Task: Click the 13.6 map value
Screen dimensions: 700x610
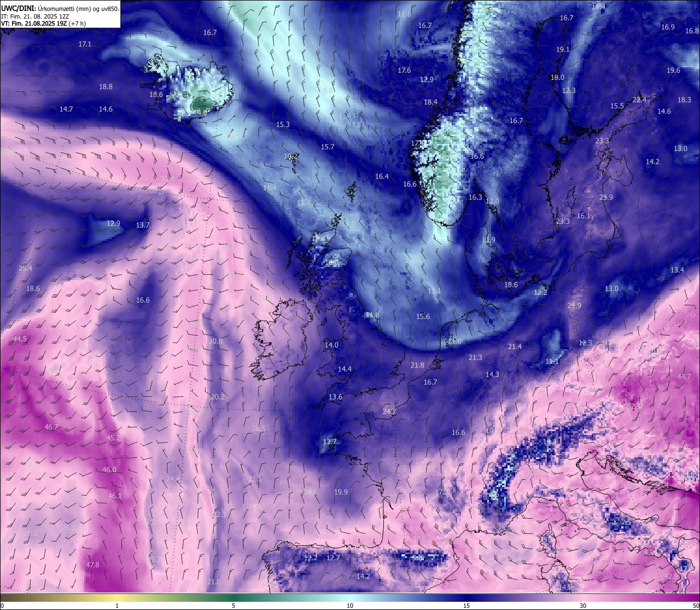Action: point(335,397)
